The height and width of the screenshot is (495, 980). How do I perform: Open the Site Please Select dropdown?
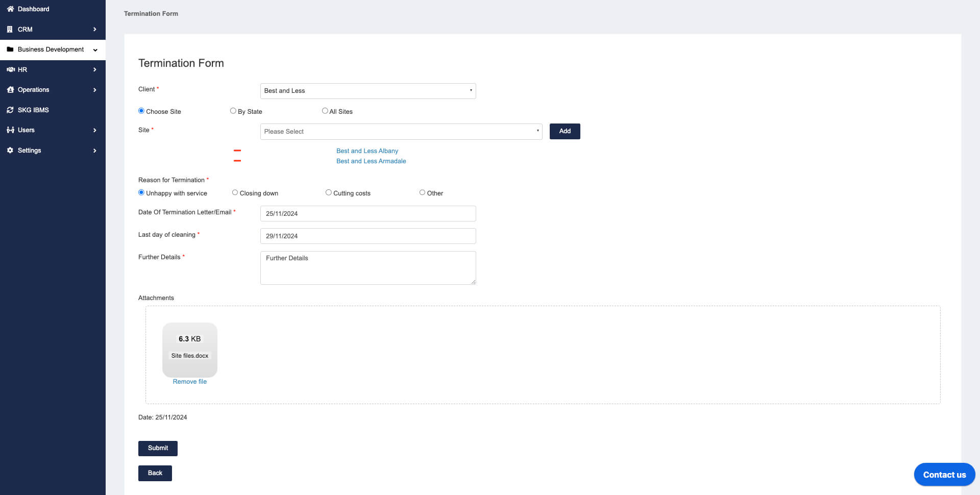click(401, 132)
